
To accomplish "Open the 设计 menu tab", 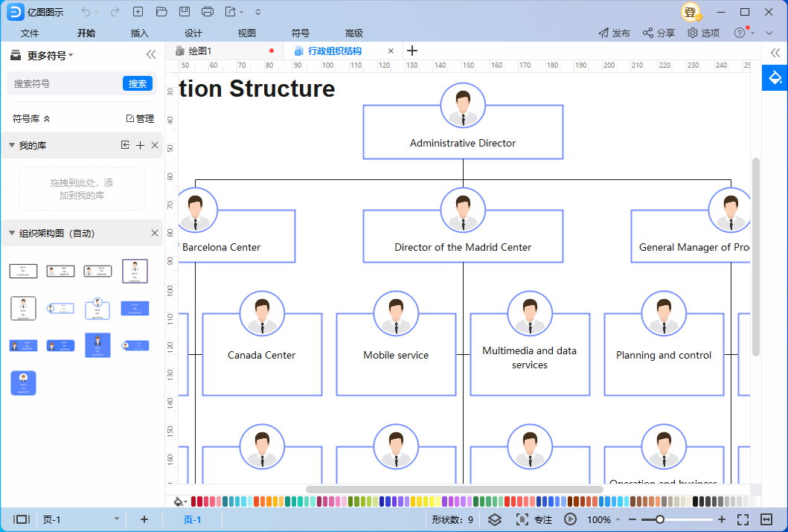I will click(x=193, y=33).
